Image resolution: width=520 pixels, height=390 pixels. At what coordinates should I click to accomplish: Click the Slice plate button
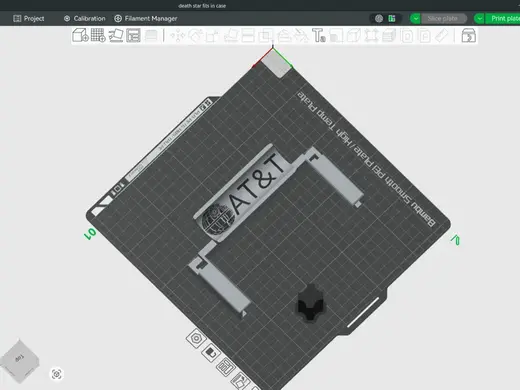coord(443,19)
